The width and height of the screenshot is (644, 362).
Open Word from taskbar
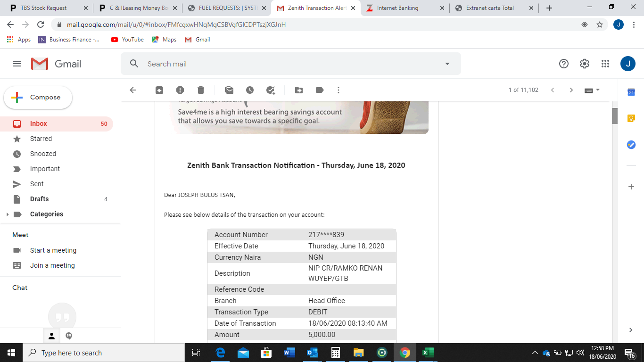coord(289,353)
